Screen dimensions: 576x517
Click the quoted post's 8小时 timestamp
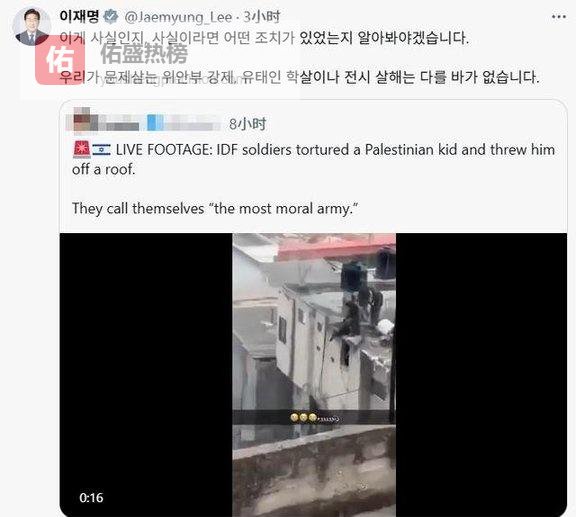pos(248,124)
